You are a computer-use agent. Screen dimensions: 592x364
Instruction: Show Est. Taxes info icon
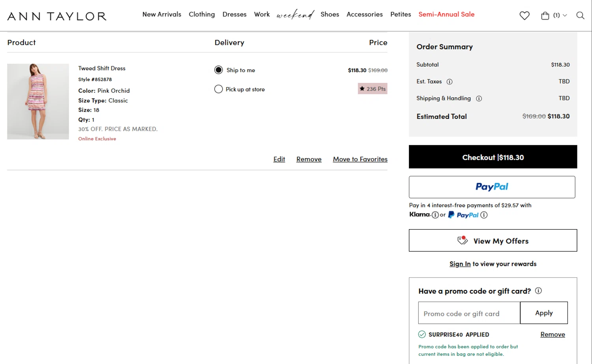click(450, 82)
